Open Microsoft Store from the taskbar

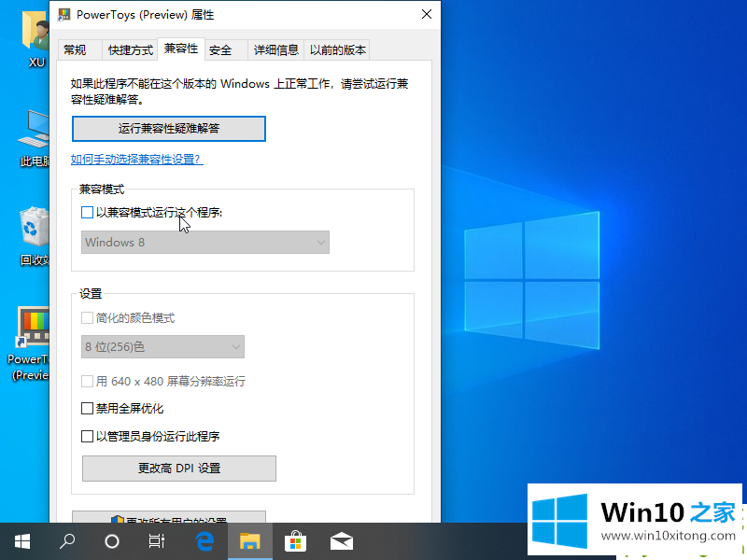[295, 540]
